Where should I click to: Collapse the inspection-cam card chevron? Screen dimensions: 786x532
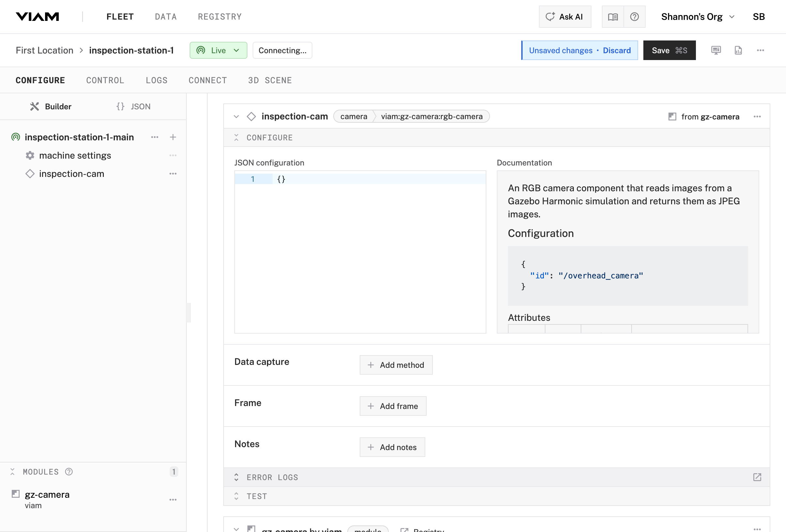pyautogui.click(x=236, y=117)
